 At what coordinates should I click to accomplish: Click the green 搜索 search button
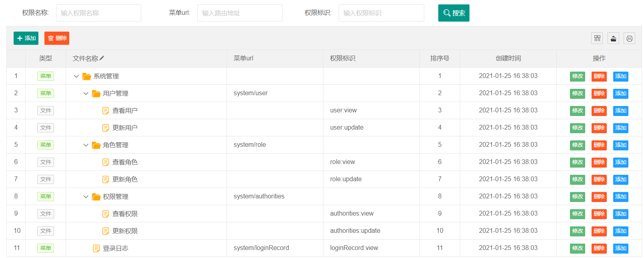[453, 13]
